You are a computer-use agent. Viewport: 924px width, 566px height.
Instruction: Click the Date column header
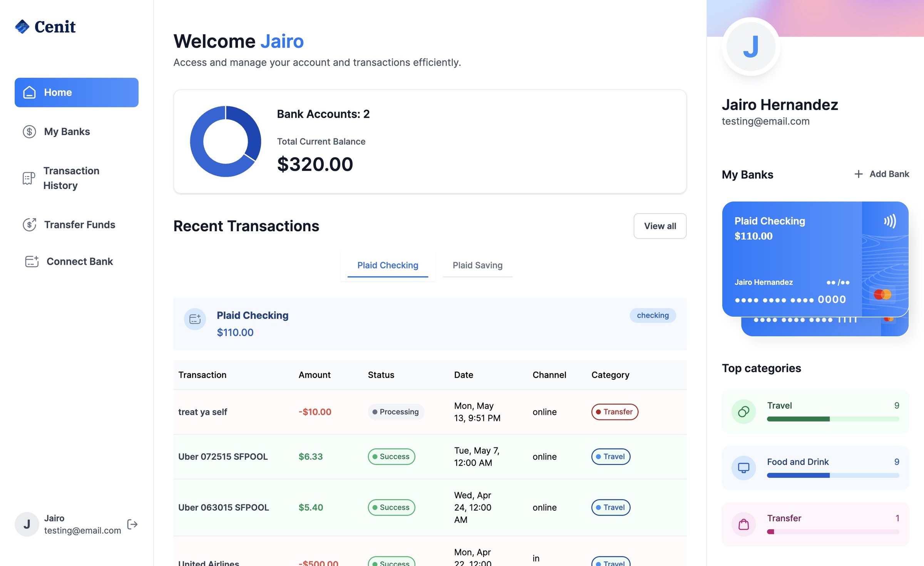(464, 375)
